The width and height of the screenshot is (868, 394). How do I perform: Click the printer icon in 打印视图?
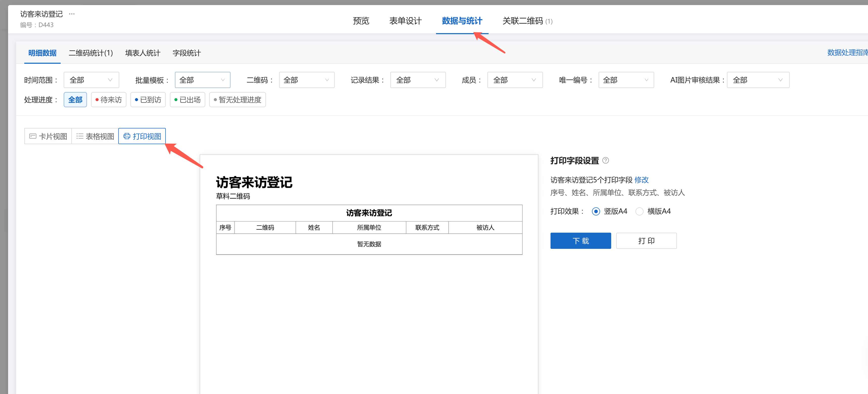point(127,136)
